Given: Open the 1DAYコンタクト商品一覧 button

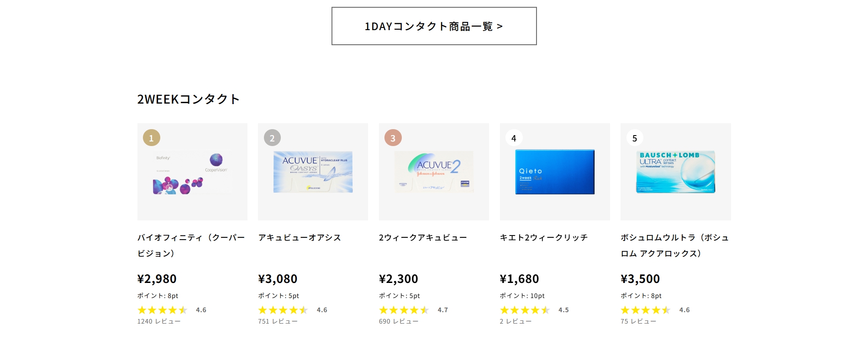Looking at the screenshot, I should (434, 26).
